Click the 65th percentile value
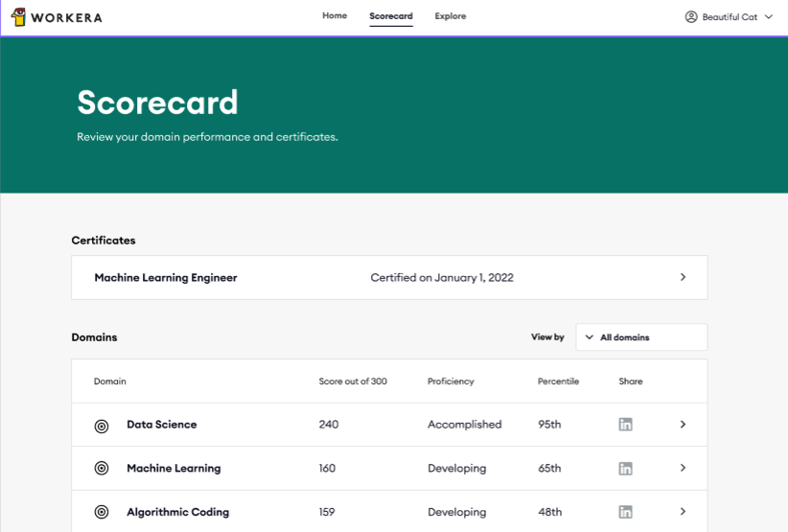Viewport: 788px width, 532px height. (549, 468)
